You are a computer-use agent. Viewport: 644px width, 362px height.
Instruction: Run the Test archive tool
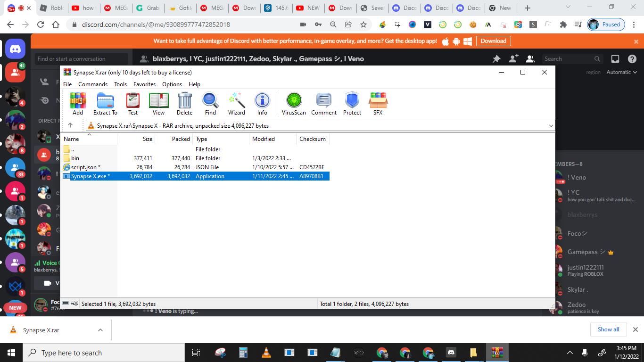pyautogui.click(x=133, y=104)
